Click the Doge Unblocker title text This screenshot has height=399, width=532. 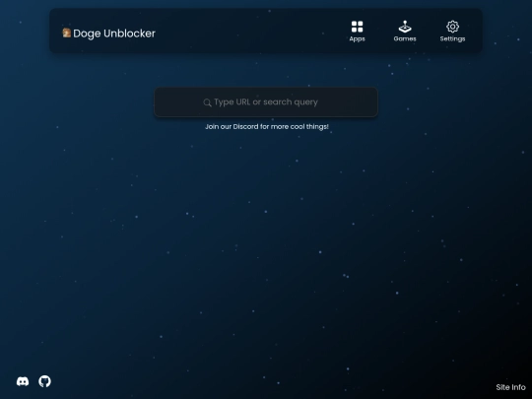(114, 33)
